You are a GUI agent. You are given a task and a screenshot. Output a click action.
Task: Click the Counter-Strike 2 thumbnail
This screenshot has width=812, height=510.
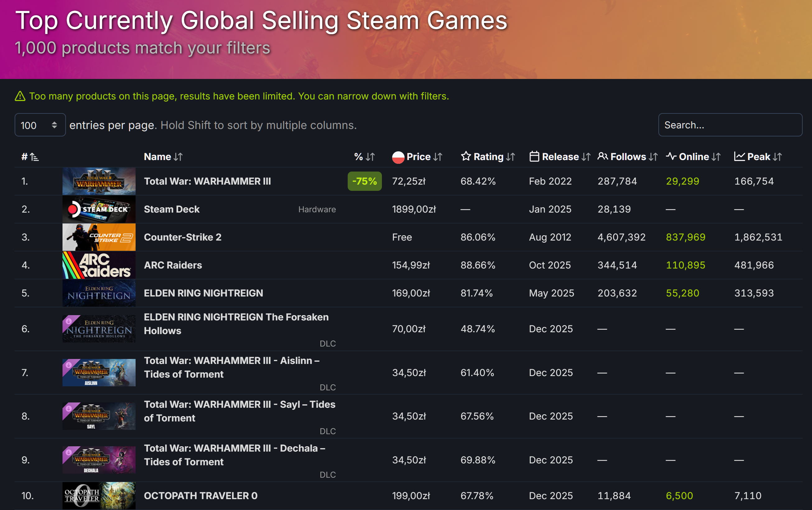[x=99, y=237]
